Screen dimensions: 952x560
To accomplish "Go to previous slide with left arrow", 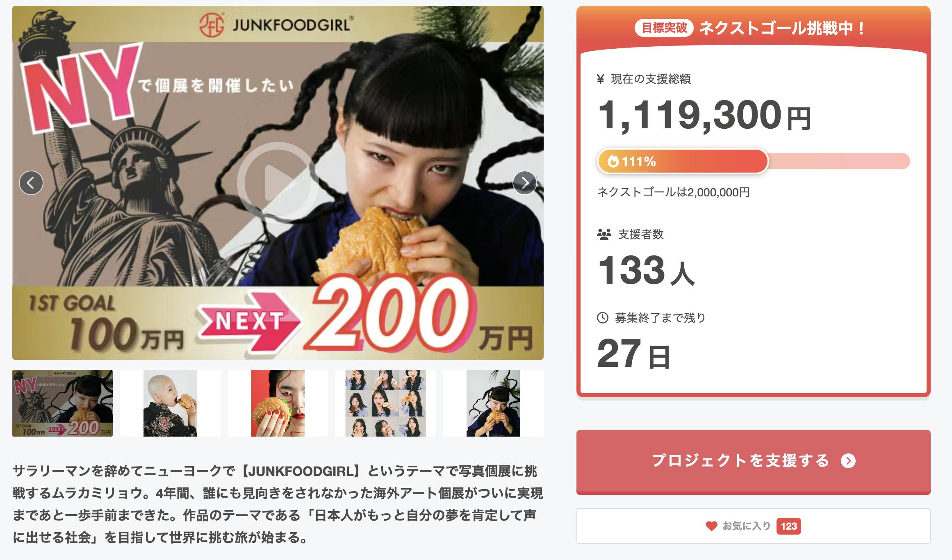I will 31,183.
